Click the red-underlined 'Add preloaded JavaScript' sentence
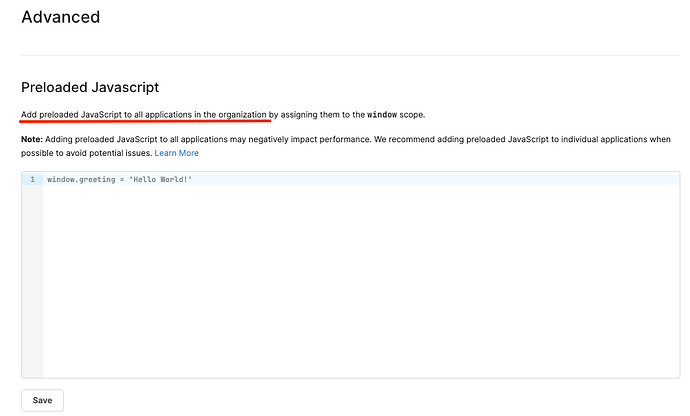Screen dimensions: 690x416 point(145,115)
